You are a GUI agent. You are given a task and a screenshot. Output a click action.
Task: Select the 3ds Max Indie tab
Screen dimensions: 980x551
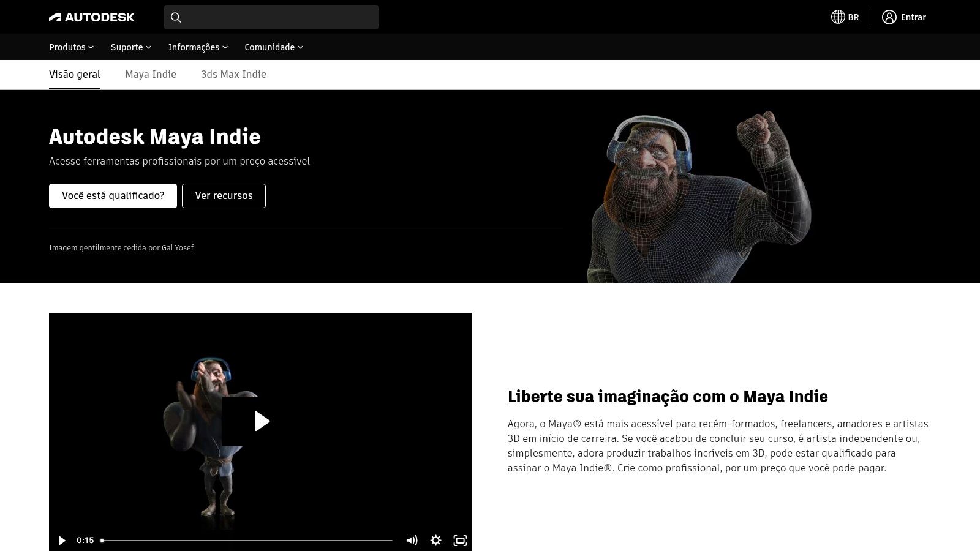tap(233, 74)
